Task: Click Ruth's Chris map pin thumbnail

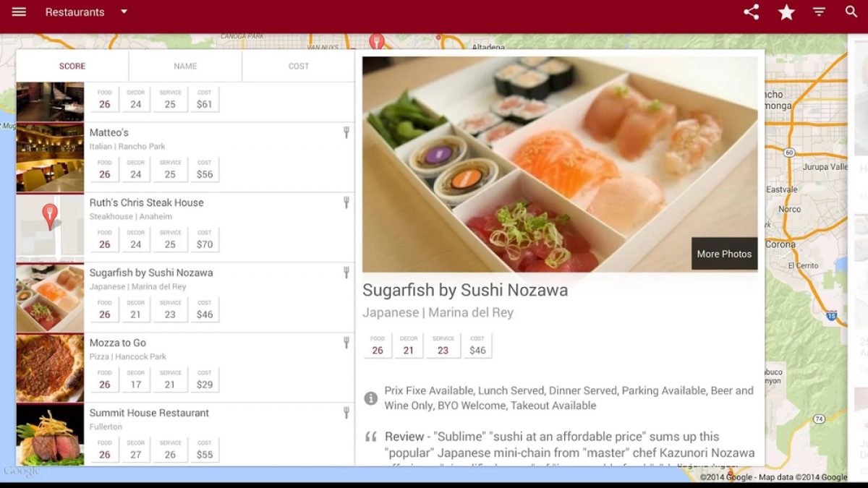Action: [x=50, y=227]
